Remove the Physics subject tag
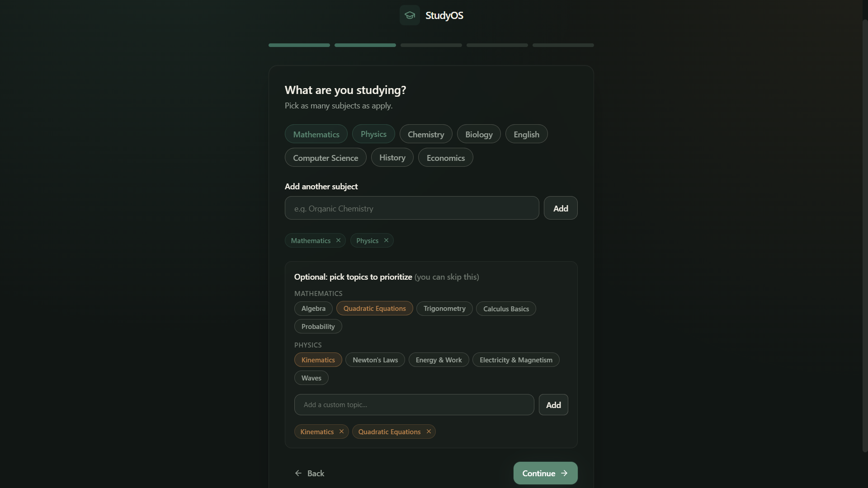Image resolution: width=868 pixels, height=488 pixels. [x=386, y=240]
